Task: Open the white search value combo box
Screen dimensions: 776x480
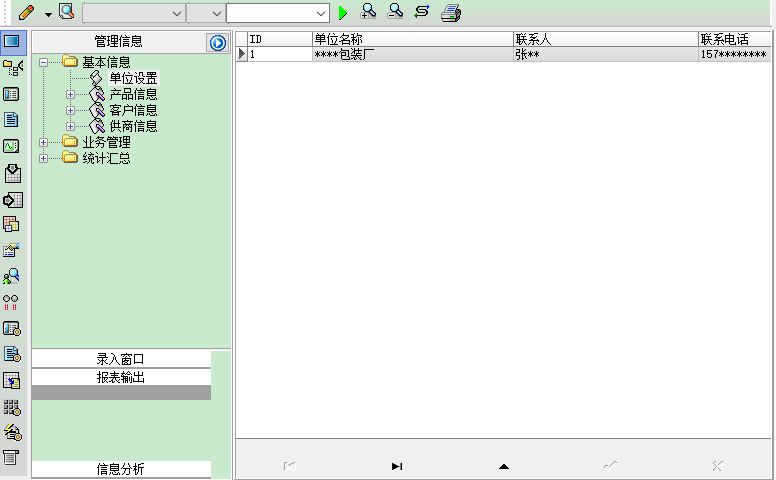Action: (x=278, y=13)
